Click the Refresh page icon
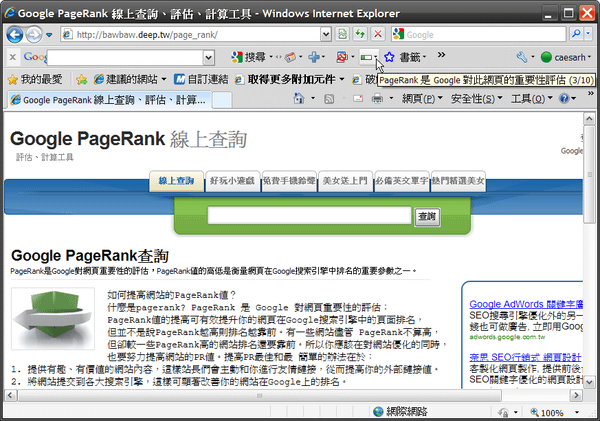 360,34
